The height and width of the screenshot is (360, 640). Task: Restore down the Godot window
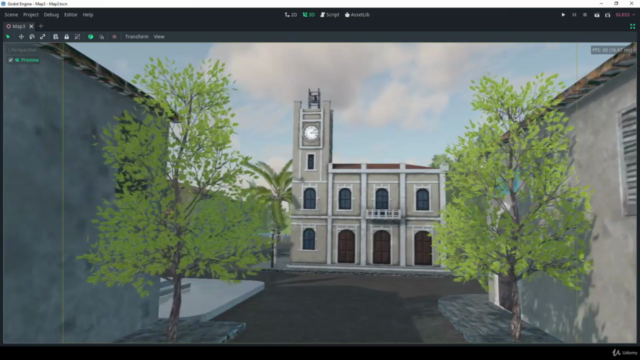click(616, 4)
